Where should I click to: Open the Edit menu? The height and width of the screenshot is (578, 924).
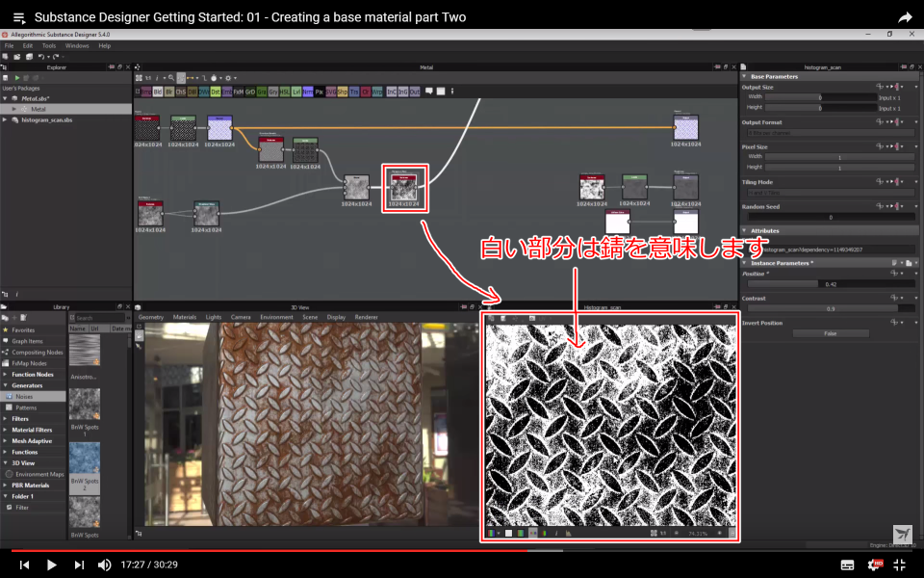28,45
